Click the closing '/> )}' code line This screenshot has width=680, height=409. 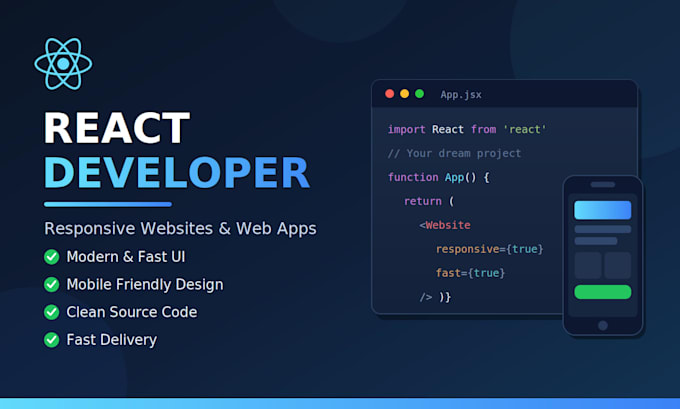435,297
